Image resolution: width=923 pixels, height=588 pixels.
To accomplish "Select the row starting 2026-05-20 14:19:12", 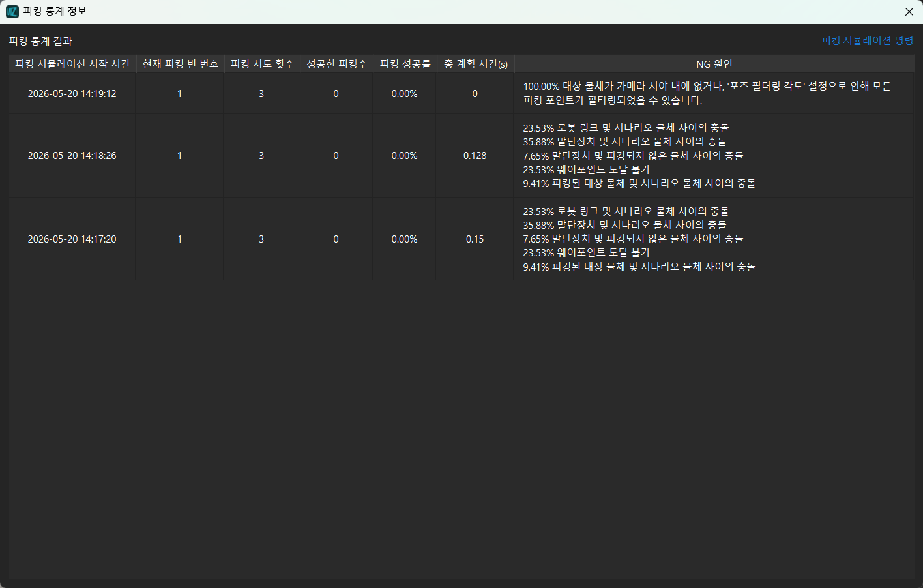I will [461, 93].
